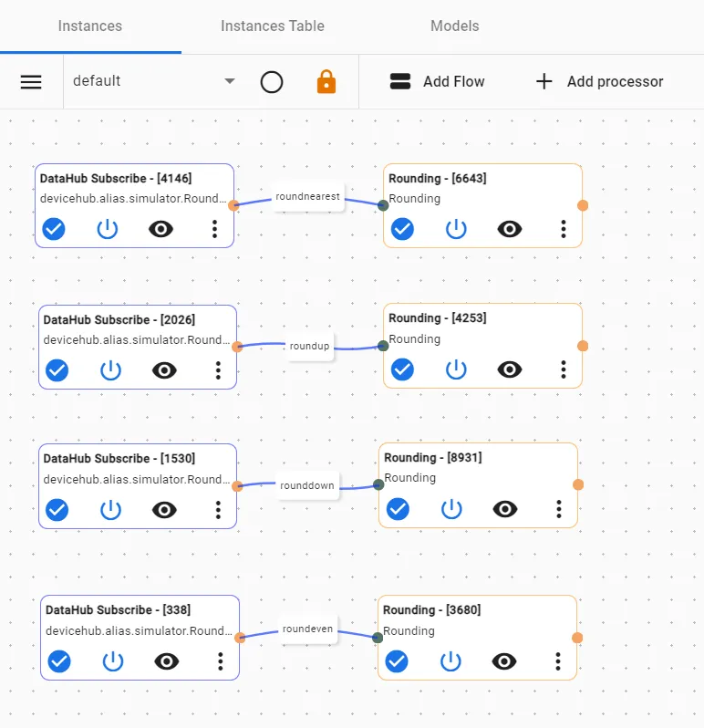
Task: Toggle eye visibility on Rounding [4253]
Action: pos(510,369)
